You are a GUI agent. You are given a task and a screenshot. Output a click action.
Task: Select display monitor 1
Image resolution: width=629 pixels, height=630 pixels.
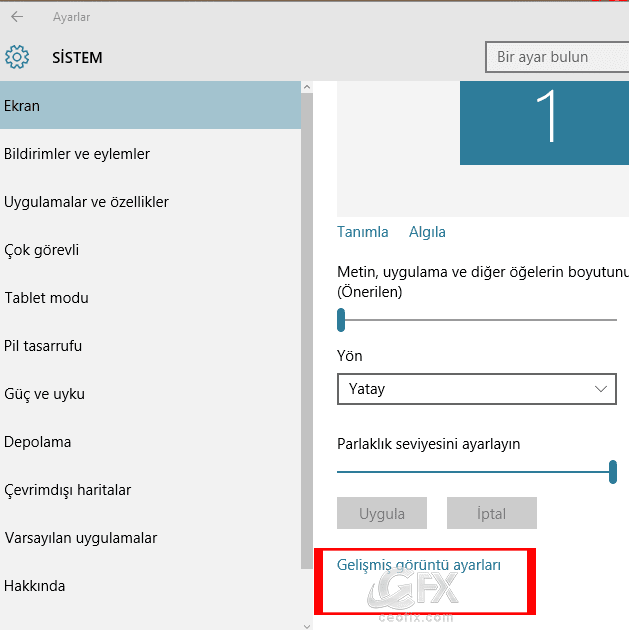[x=544, y=123]
